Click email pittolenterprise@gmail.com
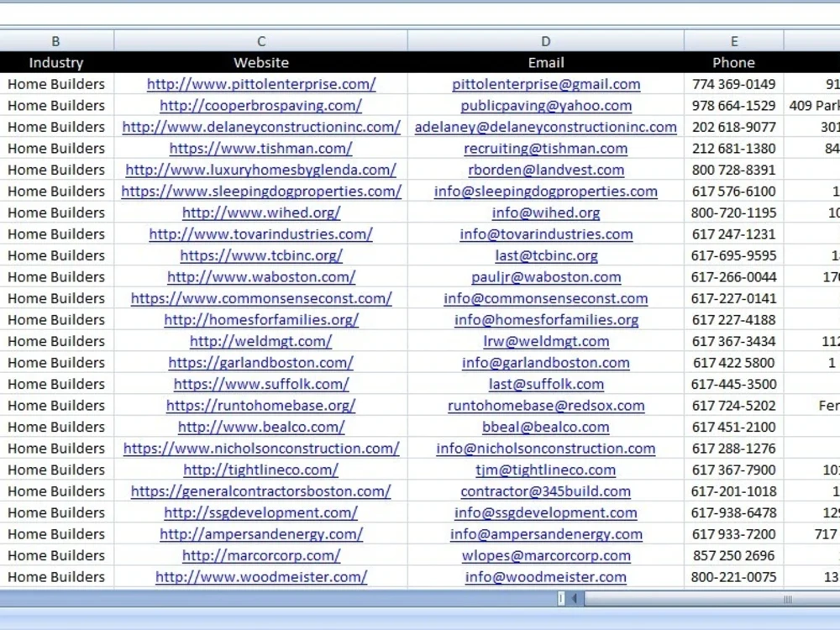This screenshot has height=630, width=840. (x=546, y=84)
